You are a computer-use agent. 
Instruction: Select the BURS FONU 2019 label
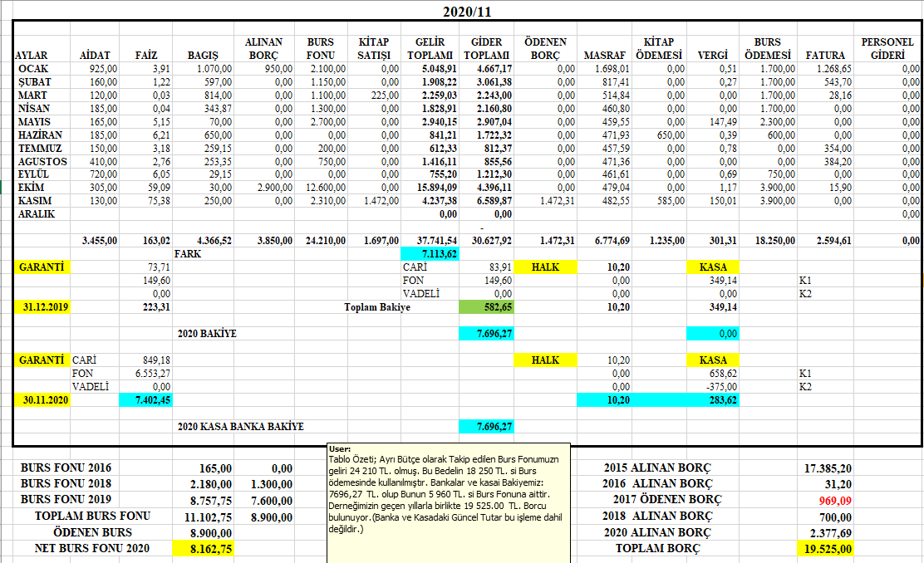pyautogui.click(x=66, y=499)
